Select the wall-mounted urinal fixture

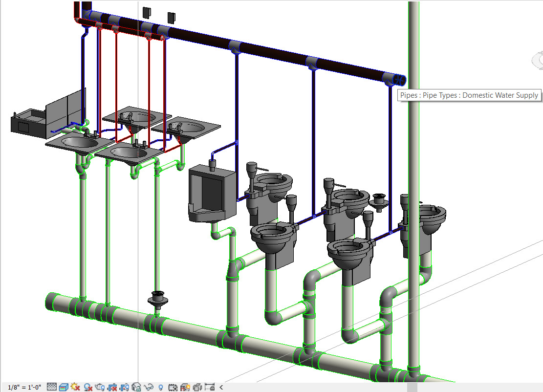[211, 193]
